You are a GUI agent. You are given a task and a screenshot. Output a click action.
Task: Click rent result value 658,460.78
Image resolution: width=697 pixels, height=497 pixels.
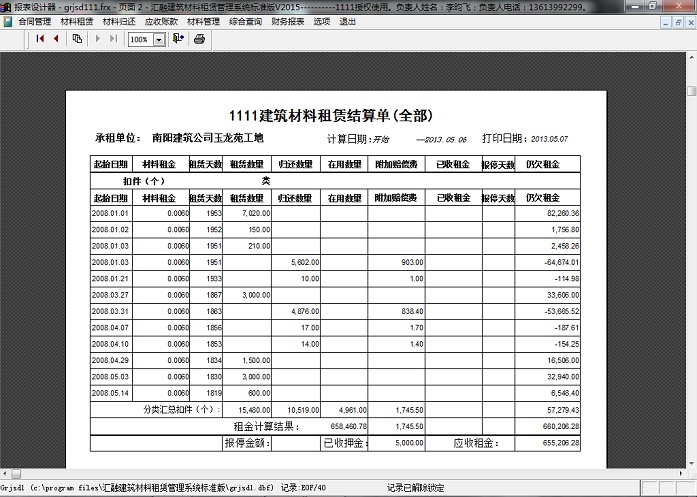pos(348,426)
